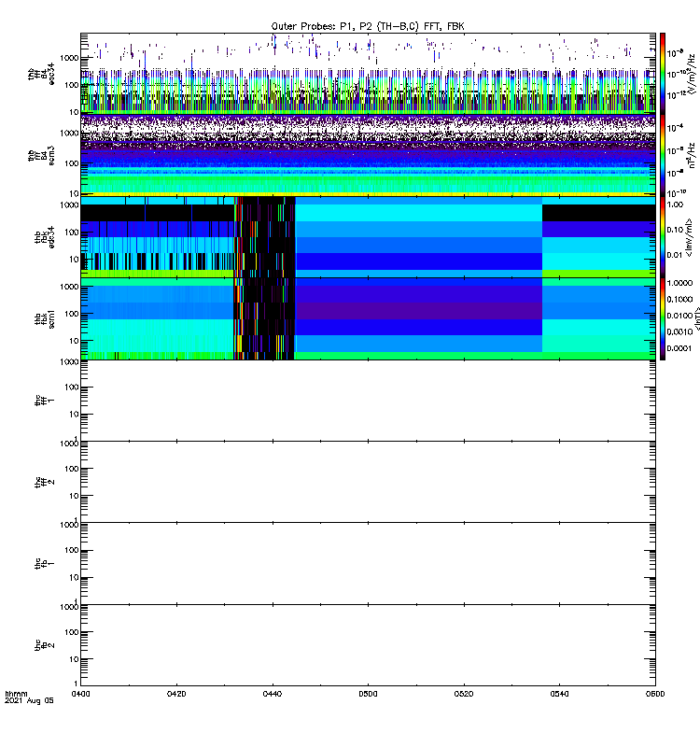
Task: Click the 0.0001 color bar tick value
Action: coord(679,348)
